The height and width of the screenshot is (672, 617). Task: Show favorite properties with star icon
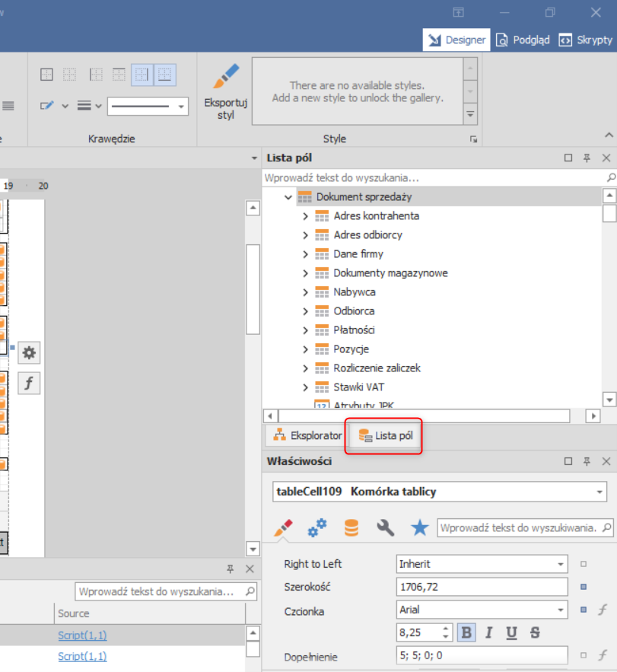point(419,527)
